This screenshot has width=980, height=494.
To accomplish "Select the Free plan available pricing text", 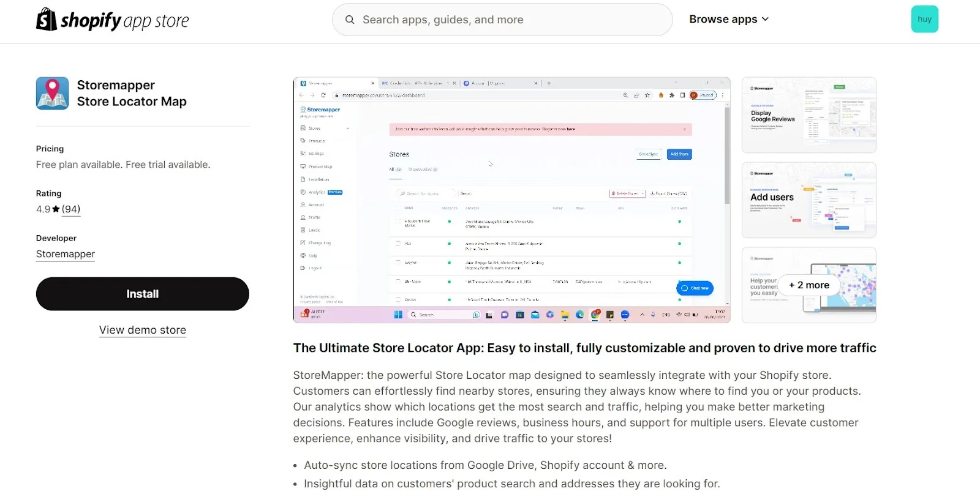I will point(123,165).
